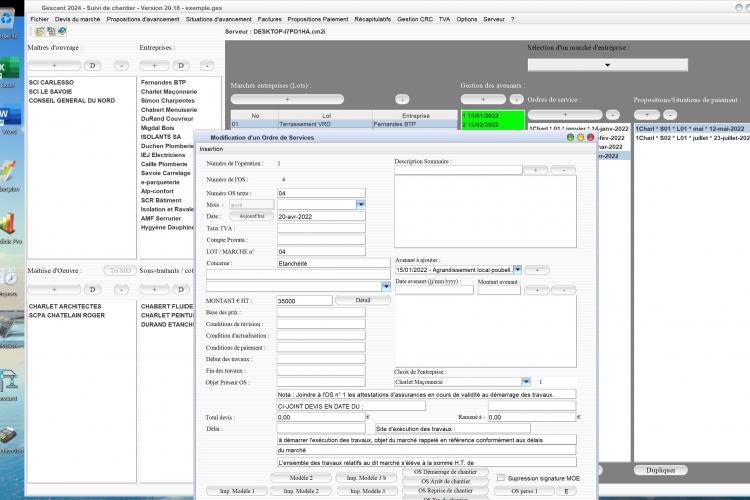Open the Factures menu
The width and height of the screenshot is (750, 500).
coord(269,19)
